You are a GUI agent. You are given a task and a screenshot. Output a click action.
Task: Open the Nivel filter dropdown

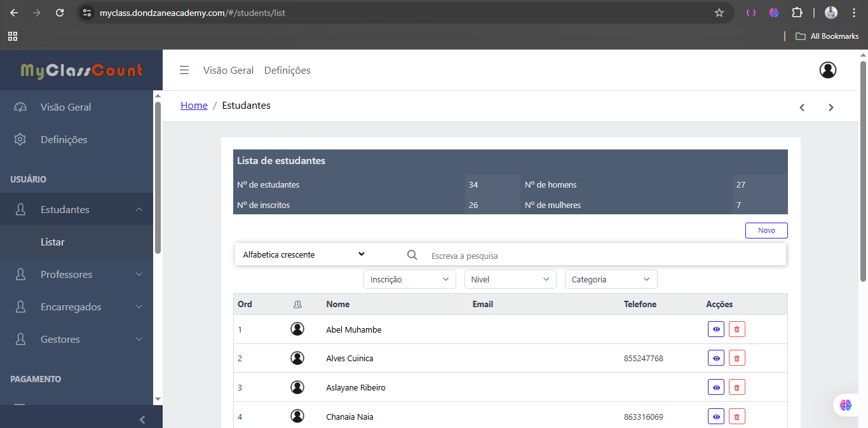pyautogui.click(x=510, y=279)
